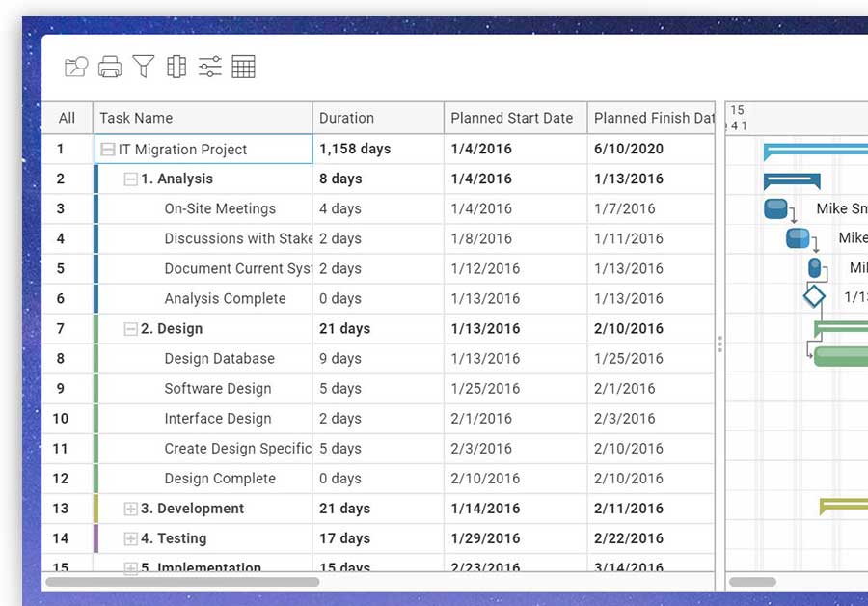The image size is (868, 606).
Task: Click the 6/10/2020 finish date cell
Action: (x=651, y=149)
